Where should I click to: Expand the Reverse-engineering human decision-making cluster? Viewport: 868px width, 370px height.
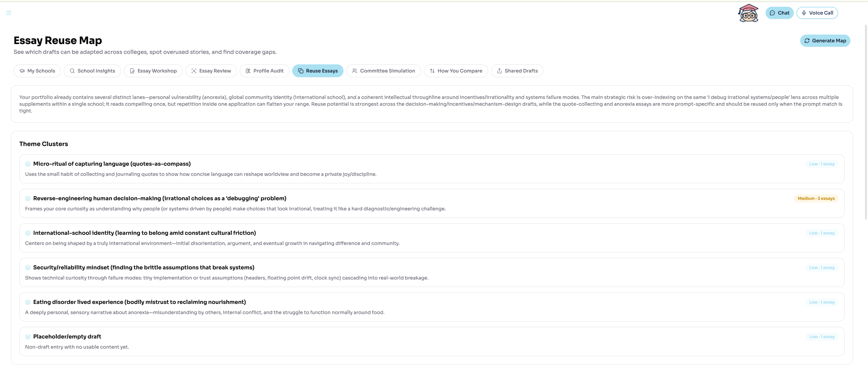tap(160, 199)
